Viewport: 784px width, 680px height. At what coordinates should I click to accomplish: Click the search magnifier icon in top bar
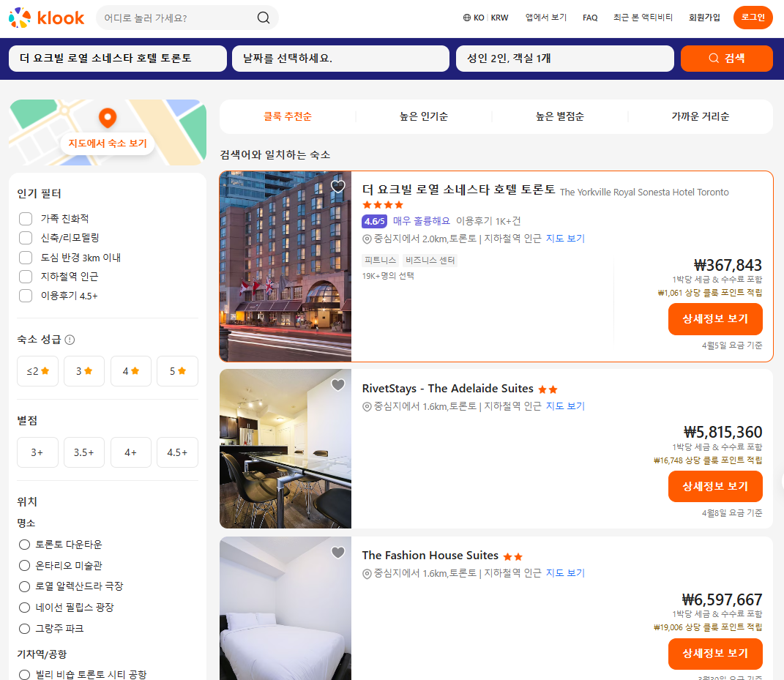point(264,18)
